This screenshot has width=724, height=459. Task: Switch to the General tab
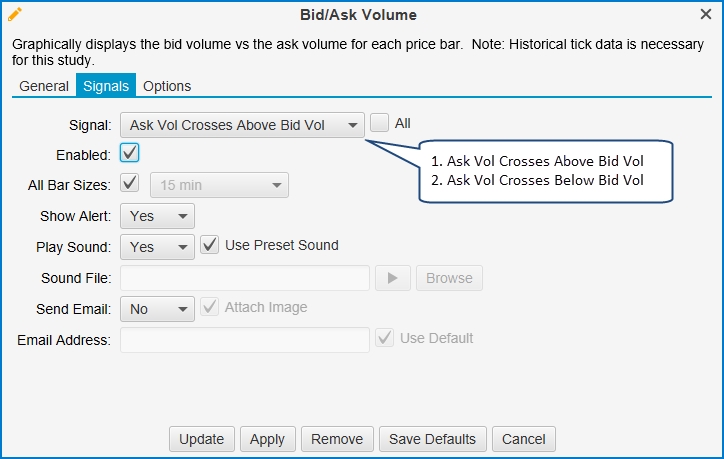tap(44, 86)
